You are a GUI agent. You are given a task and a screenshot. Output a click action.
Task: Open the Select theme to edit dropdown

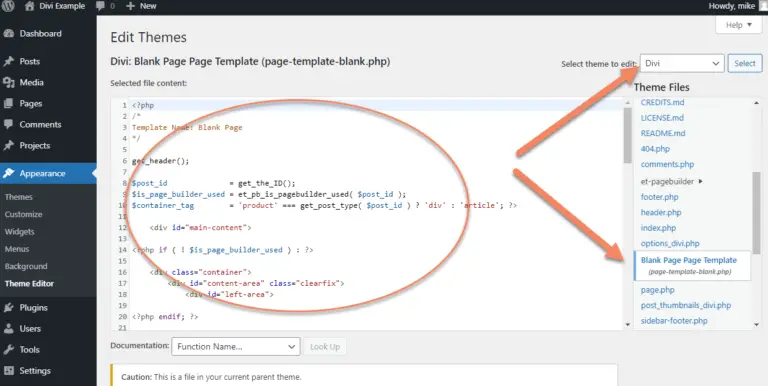(x=682, y=63)
